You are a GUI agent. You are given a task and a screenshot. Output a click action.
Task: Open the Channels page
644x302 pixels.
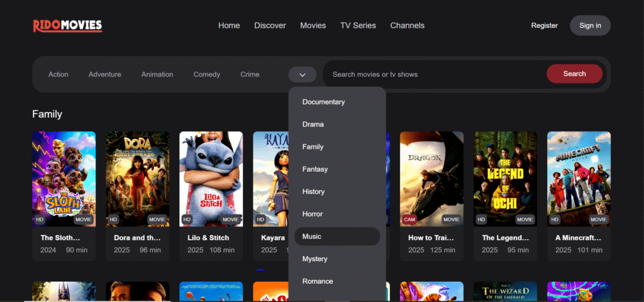tap(407, 25)
